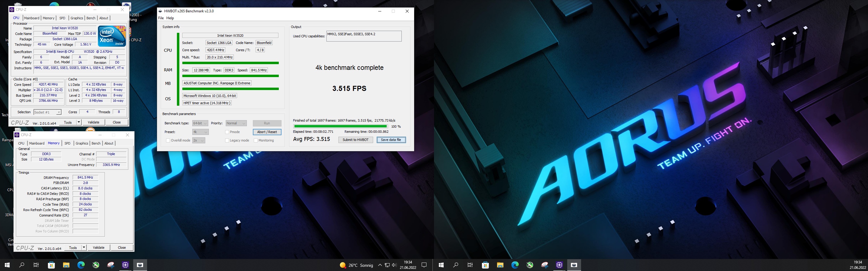Show hidden system tray icons chevron
The height and width of the screenshot is (271, 868).
tap(380, 265)
